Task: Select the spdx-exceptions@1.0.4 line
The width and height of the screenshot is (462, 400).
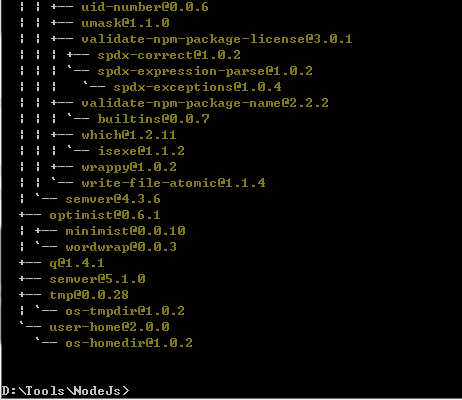Action: pos(197,87)
